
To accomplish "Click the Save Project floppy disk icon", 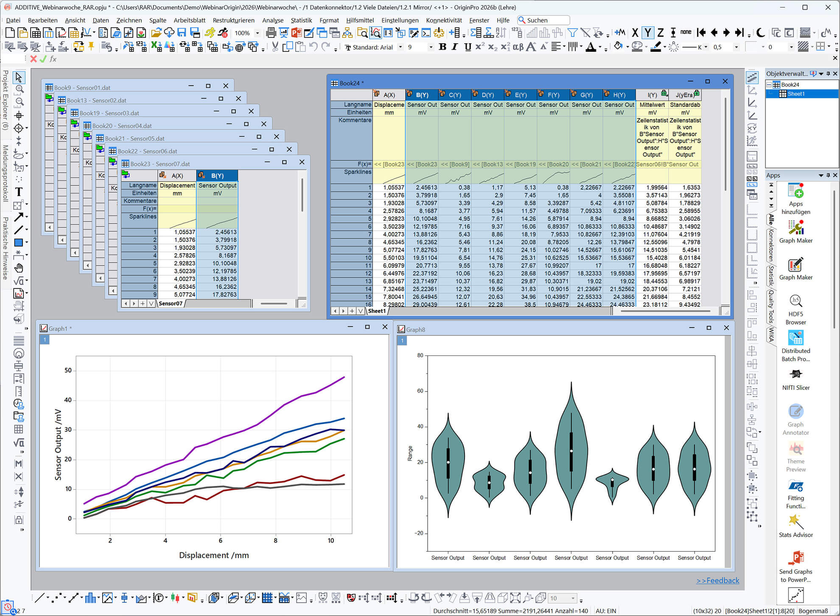I will click(x=182, y=33).
